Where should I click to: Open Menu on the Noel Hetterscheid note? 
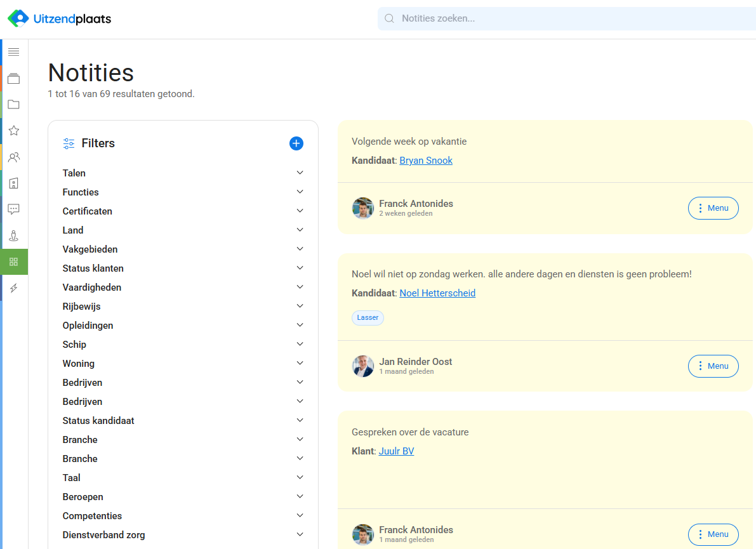(x=713, y=366)
